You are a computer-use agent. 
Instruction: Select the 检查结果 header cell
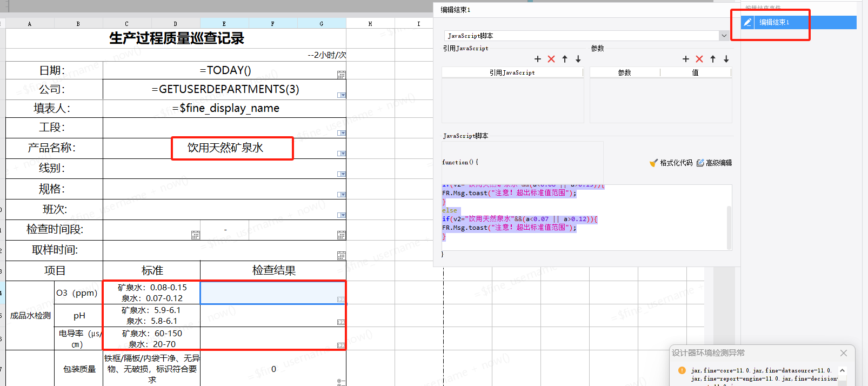coord(273,270)
